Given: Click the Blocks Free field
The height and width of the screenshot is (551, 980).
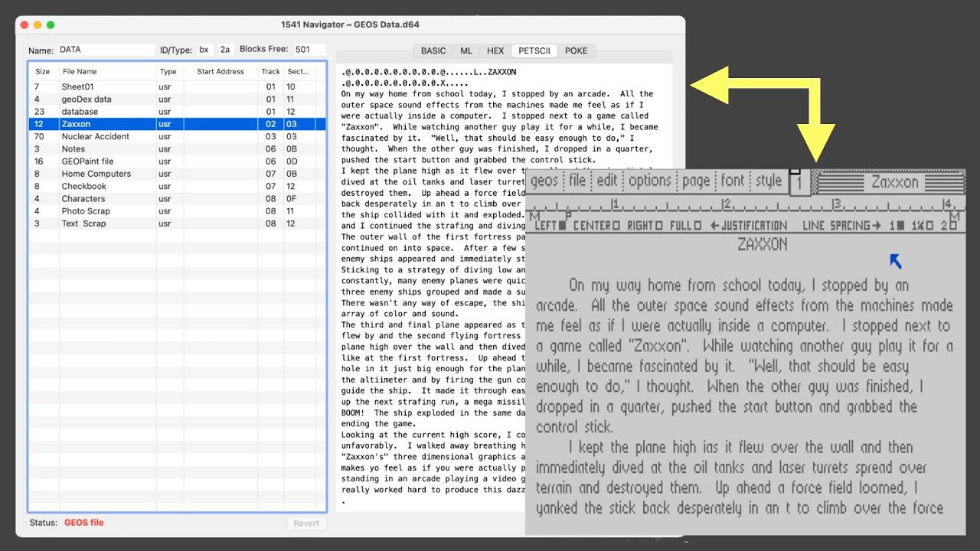Looking at the screenshot, I should (309, 50).
